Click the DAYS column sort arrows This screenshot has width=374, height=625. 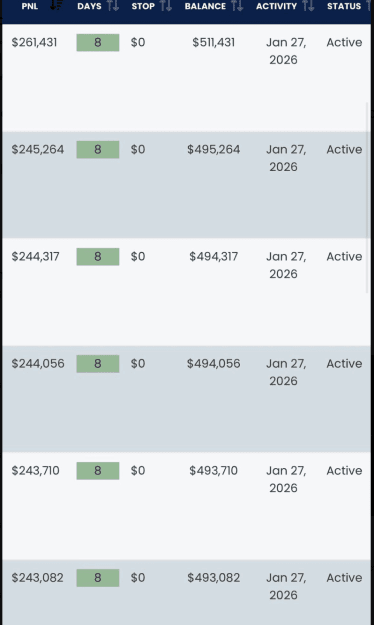coord(113,6)
